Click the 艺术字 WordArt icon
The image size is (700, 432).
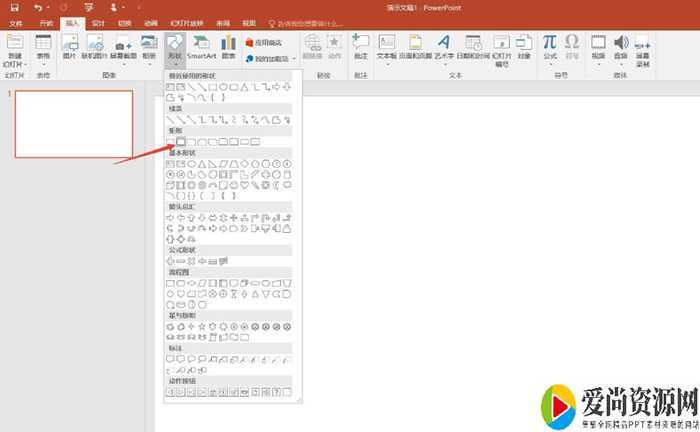(x=443, y=48)
